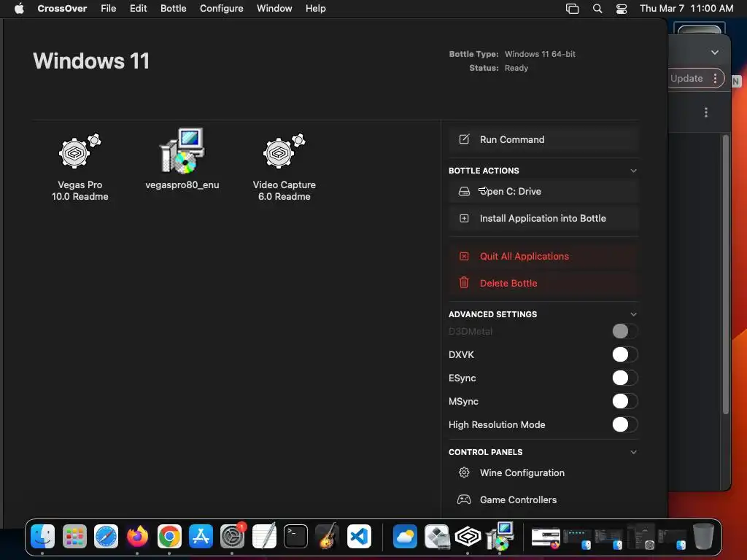
Task: Open the Vegas Pro 10.0 Readme icon
Action: (x=80, y=152)
